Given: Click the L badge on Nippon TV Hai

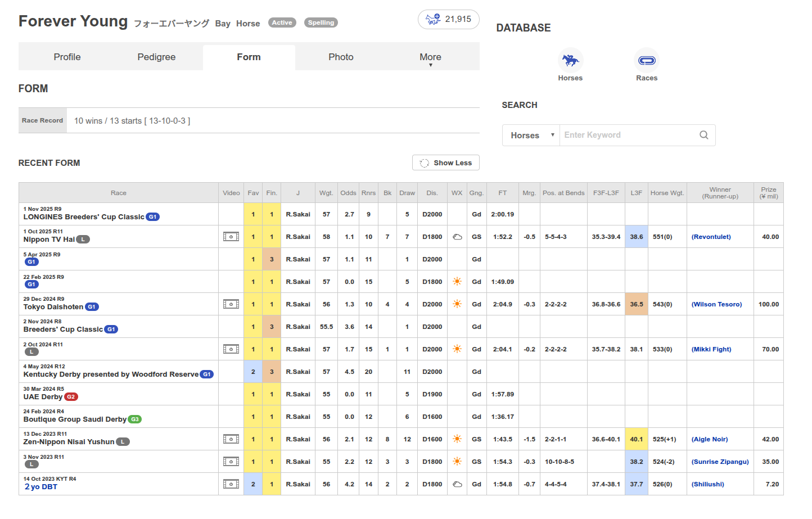Looking at the screenshot, I should pos(83,240).
